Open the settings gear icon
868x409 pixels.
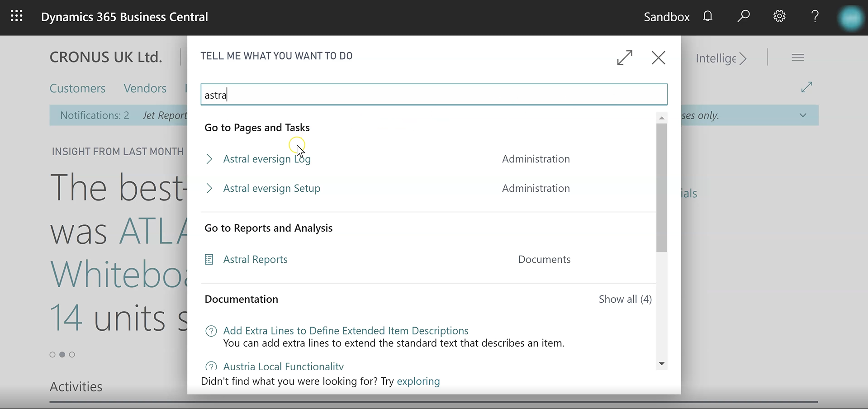click(779, 17)
